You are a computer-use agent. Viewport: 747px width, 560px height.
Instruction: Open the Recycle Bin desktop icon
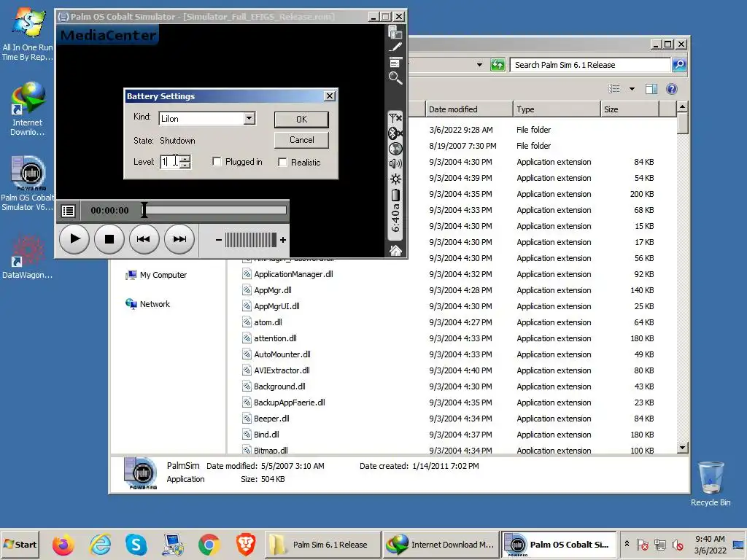(x=711, y=484)
